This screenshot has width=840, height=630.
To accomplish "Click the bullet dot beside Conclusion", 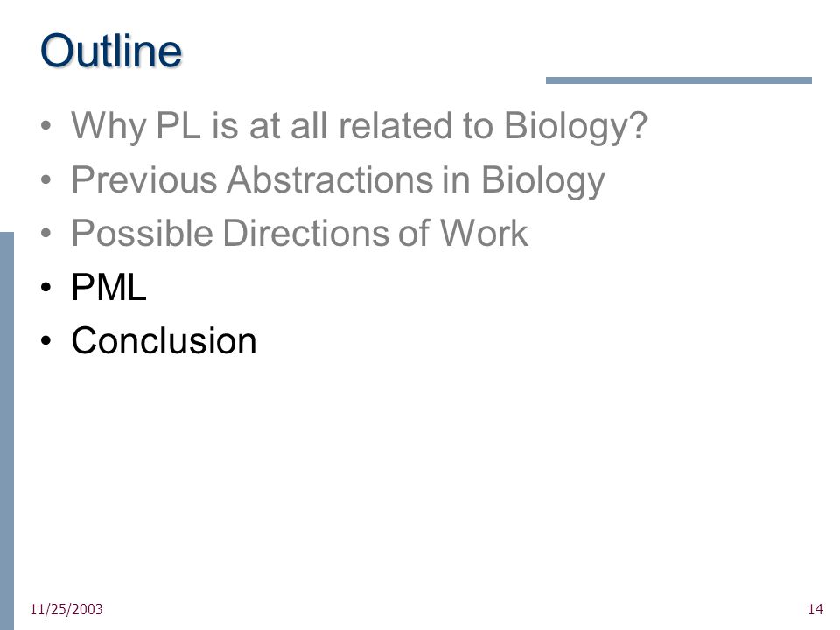I will pos(46,340).
